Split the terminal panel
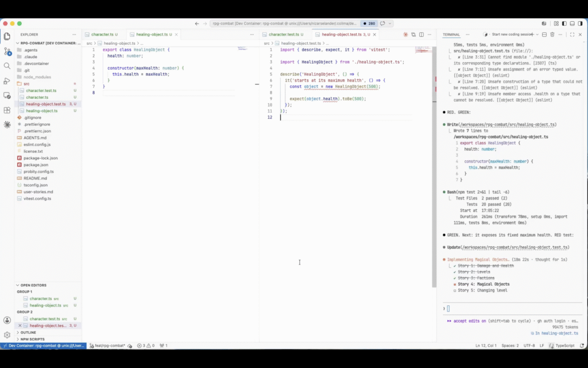 pos(544,34)
